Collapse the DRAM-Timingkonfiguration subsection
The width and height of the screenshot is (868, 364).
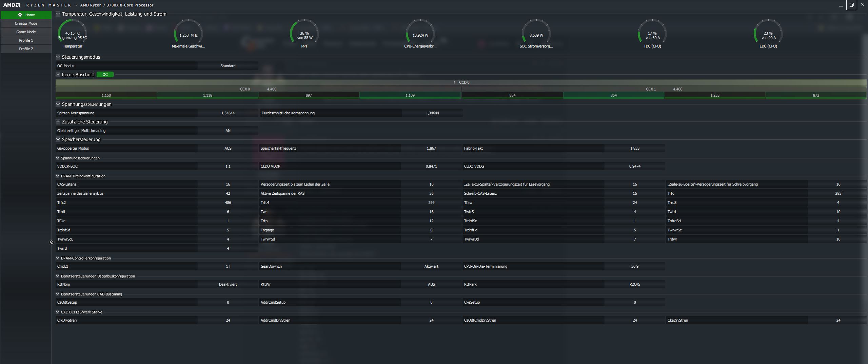(x=58, y=176)
